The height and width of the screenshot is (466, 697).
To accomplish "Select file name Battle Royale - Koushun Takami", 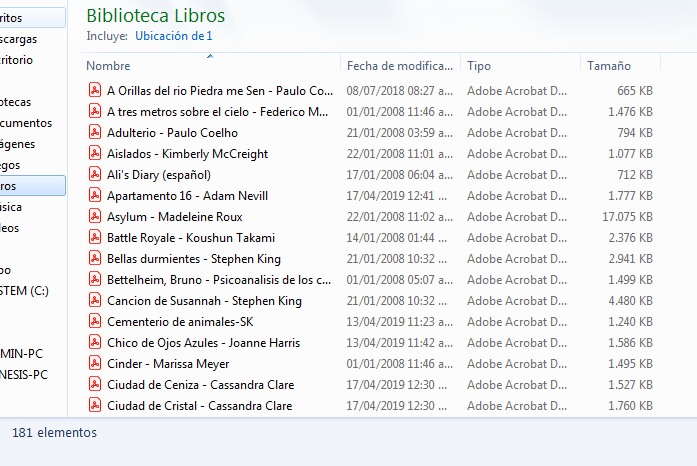I will tap(191, 238).
